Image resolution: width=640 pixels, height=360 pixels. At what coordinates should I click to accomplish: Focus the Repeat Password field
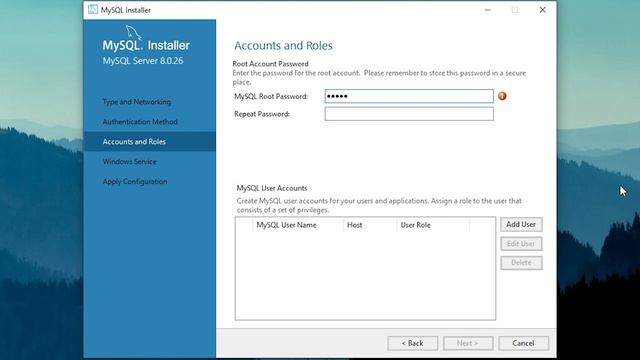pyautogui.click(x=409, y=114)
